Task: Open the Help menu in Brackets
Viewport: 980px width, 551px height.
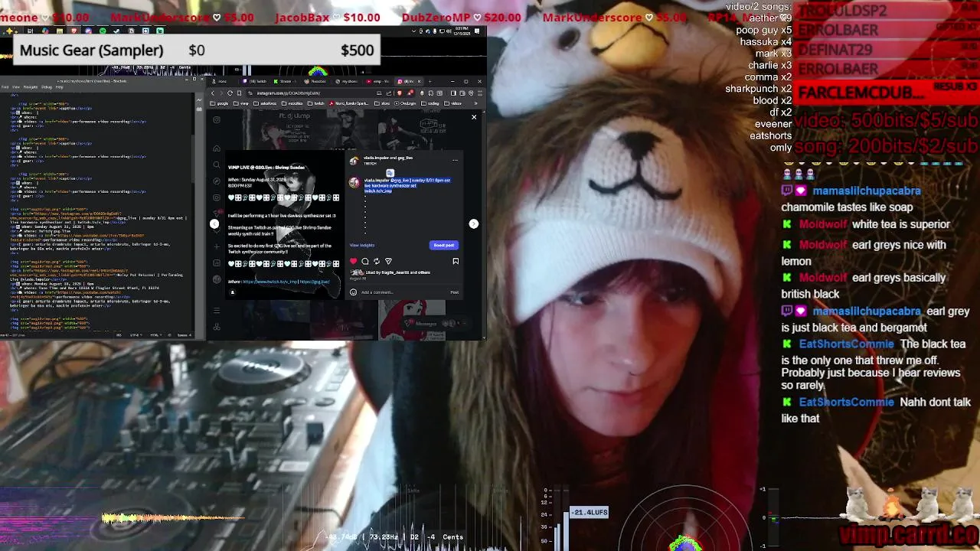Action: point(59,87)
